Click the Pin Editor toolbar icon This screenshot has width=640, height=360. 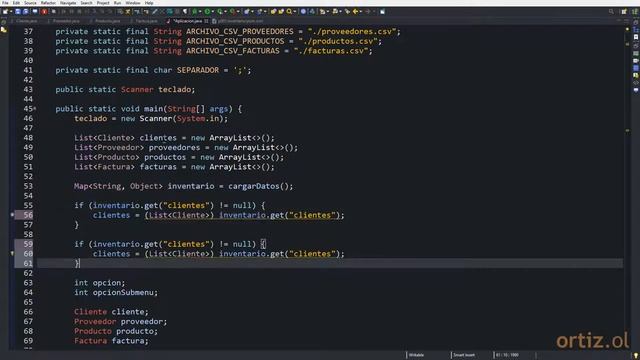tap(382, 11)
